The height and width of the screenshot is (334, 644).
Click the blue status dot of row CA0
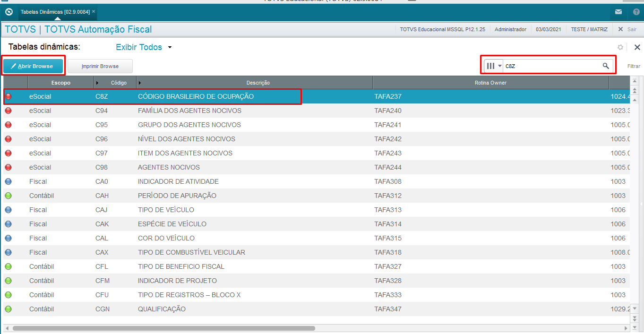coord(8,181)
